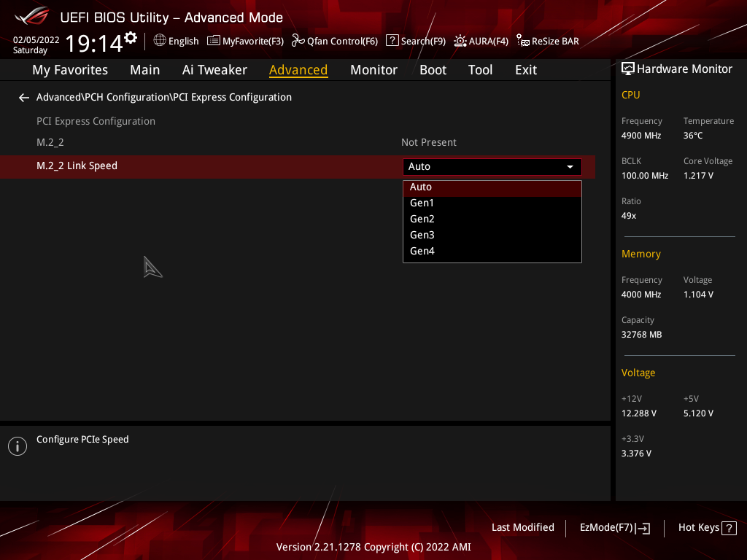Click the Version 2.21.1278 copyright text
Image resolution: width=747 pixels, height=560 pixels.
click(x=373, y=547)
